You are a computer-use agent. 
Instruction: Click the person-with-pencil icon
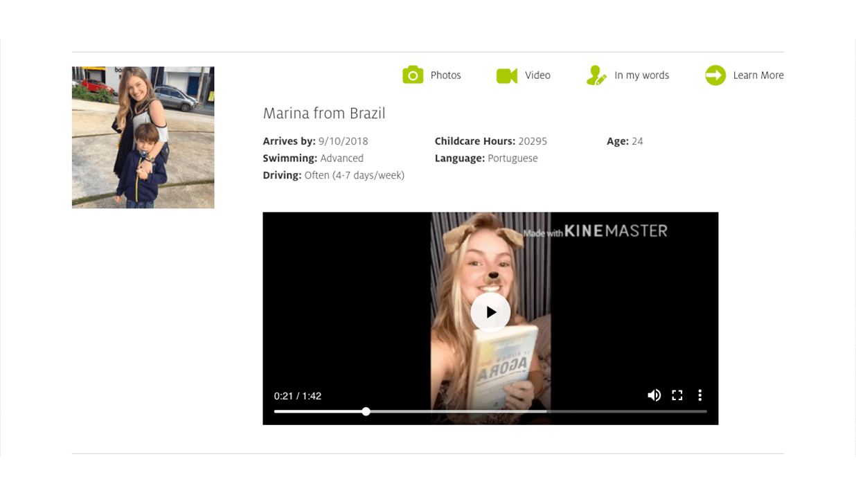(x=596, y=75)
